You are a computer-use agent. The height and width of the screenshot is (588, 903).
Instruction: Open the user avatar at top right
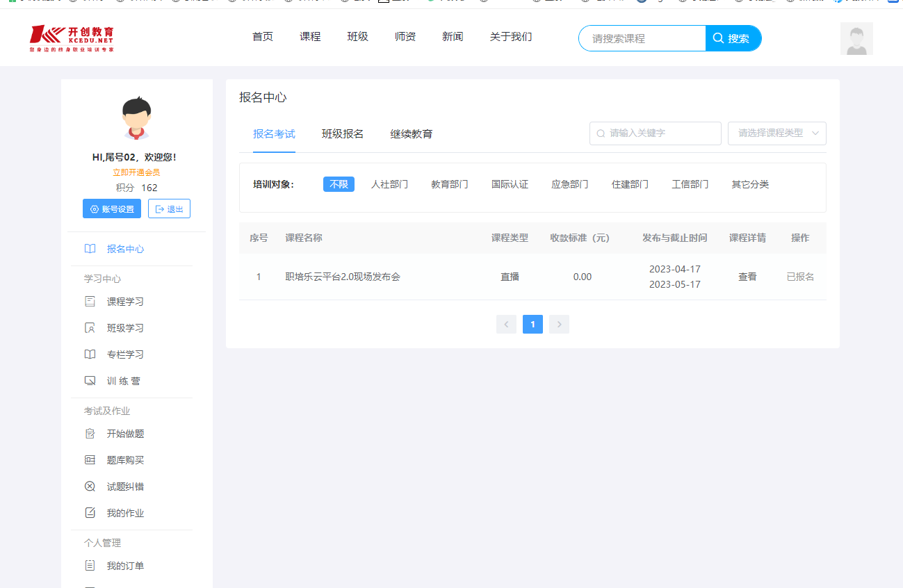point(856,39)
